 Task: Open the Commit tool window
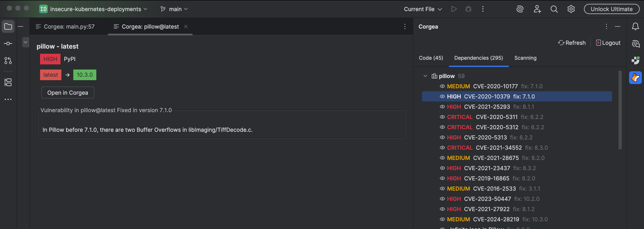click(x=8, y=43)
